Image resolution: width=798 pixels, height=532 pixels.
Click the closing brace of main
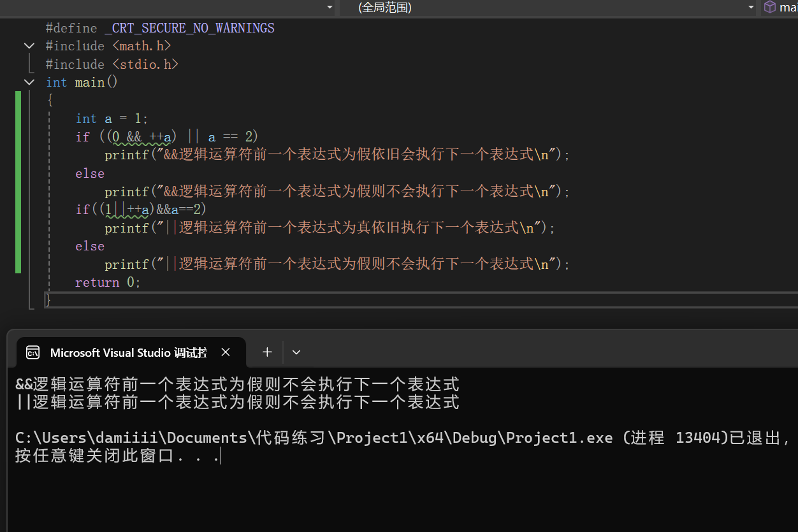pyautogui.click(x=48, y=300)
